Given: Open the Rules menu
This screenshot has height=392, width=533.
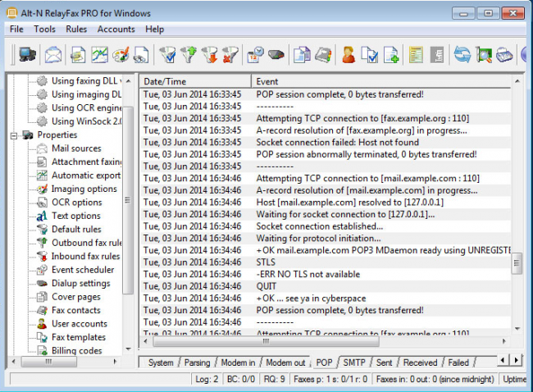Looking at the screenshot, I should pyautogui.click(x=76, y=30).
